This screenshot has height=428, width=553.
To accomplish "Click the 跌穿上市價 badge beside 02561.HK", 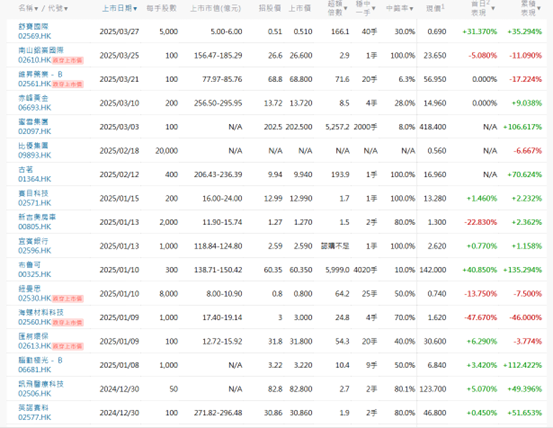I will click(68, 84).
